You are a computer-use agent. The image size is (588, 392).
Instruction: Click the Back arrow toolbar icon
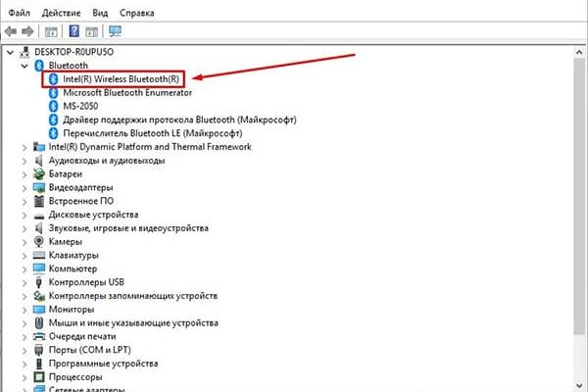[11, 31]
